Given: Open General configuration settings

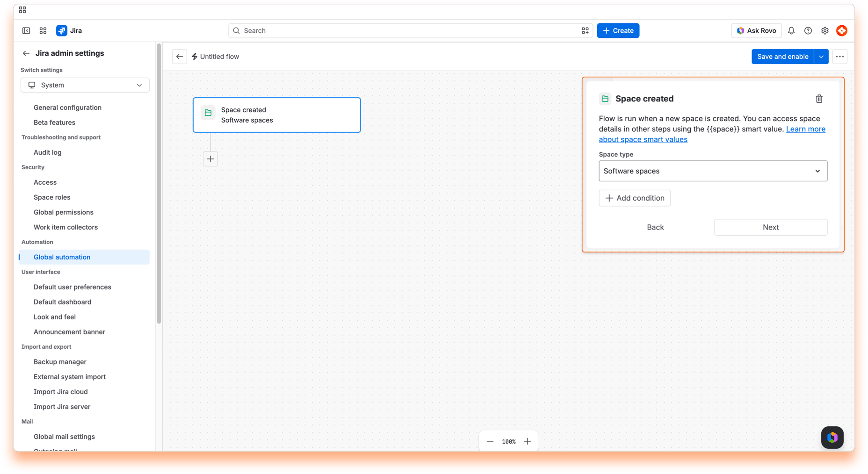Looking at the screenshot, I should (67, 108).
